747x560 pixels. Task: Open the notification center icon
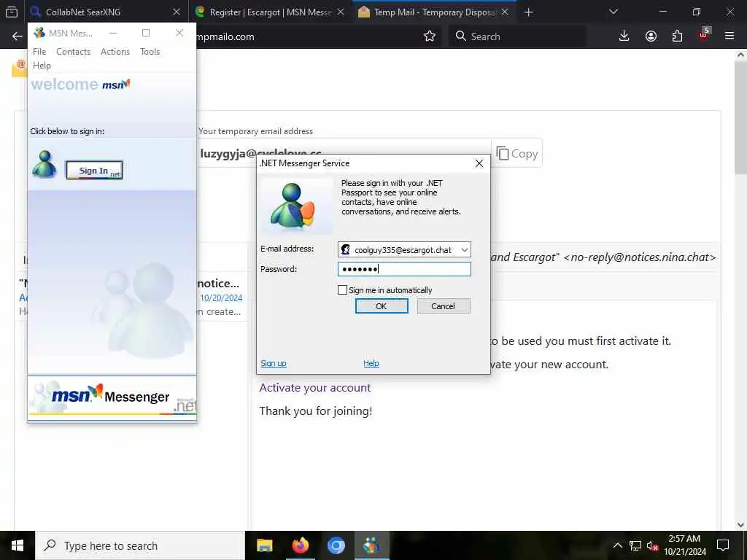click(723, 545)
